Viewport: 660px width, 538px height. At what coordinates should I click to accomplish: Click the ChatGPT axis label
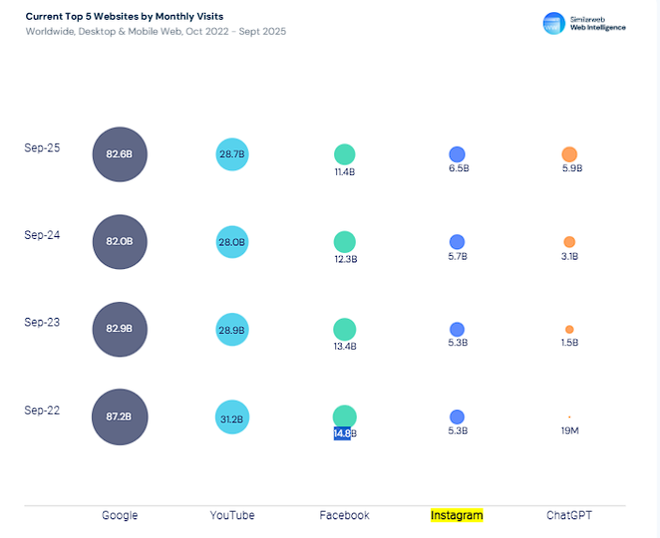(x=570, y=515)
